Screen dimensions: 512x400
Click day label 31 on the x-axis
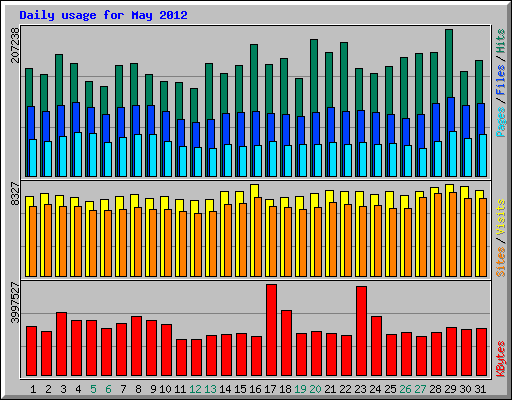[480, 389]
